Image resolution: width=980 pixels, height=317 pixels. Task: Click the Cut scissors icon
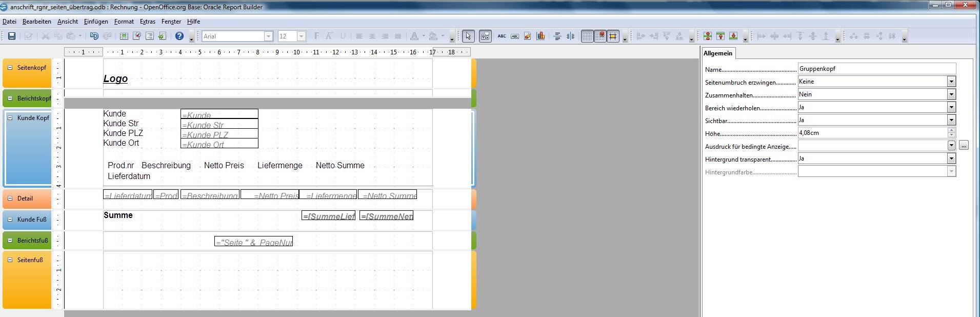point(45,36)
